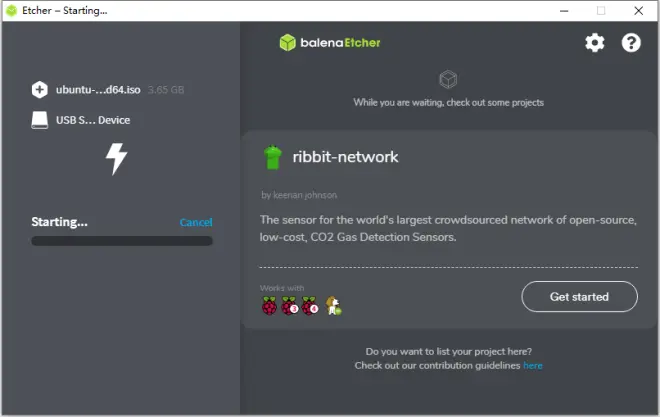
Task: Close the Etcher window
Action: [x=639, y=11]
